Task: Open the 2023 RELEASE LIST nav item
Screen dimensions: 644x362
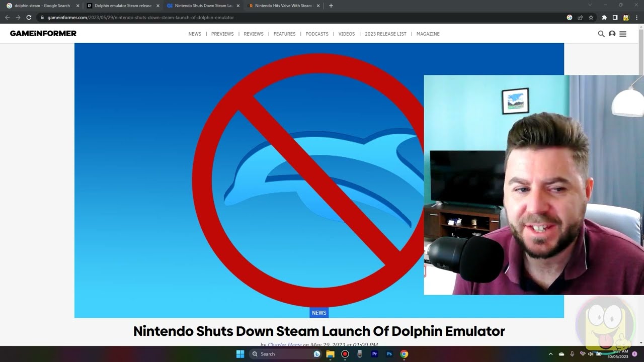Action: (385, 34)
